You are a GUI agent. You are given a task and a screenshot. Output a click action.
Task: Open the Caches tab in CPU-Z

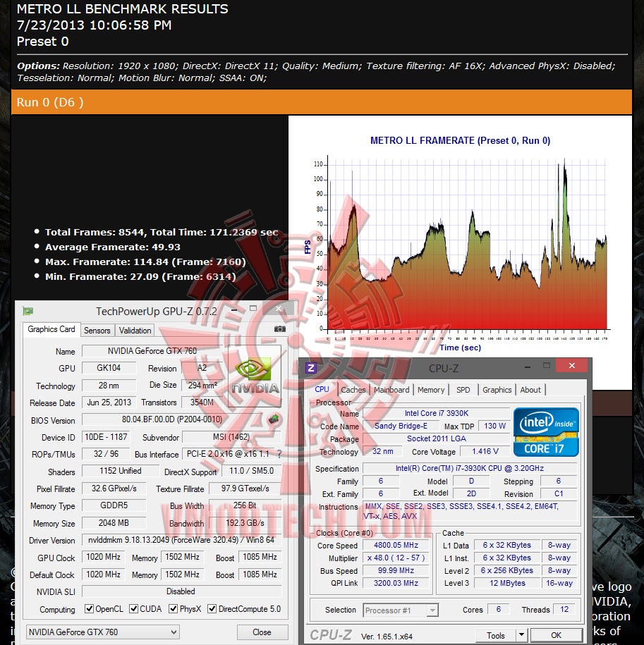353,390
